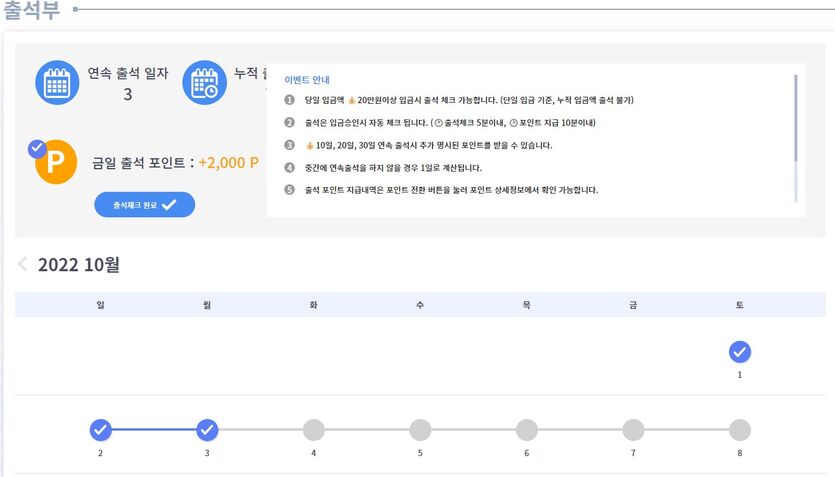
Task: Click the 토 weekday column header
Action: [x=740, y=305]
